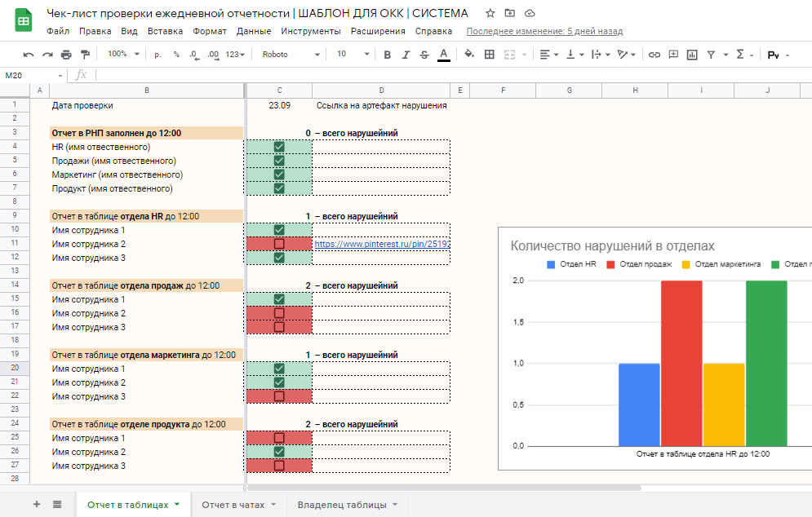Select column D header
The width and height of the screenshot is (812, 517).
(381, 90)
